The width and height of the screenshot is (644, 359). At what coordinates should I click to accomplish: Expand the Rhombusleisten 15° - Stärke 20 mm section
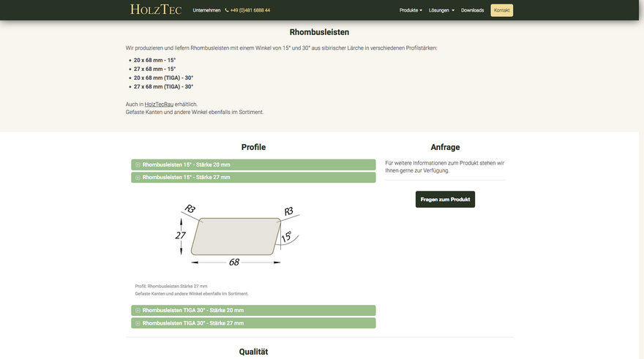coord(252,165)
